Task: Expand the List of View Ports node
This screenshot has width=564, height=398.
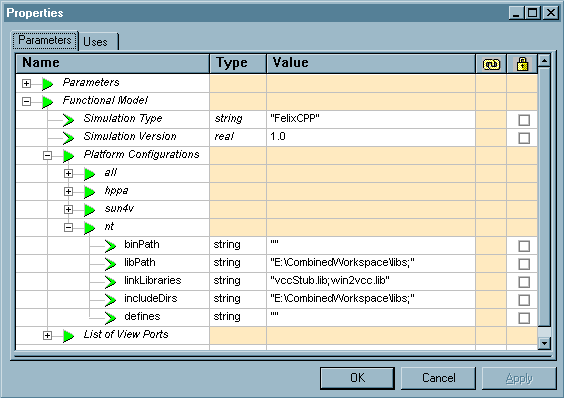Action: [47, 335]
